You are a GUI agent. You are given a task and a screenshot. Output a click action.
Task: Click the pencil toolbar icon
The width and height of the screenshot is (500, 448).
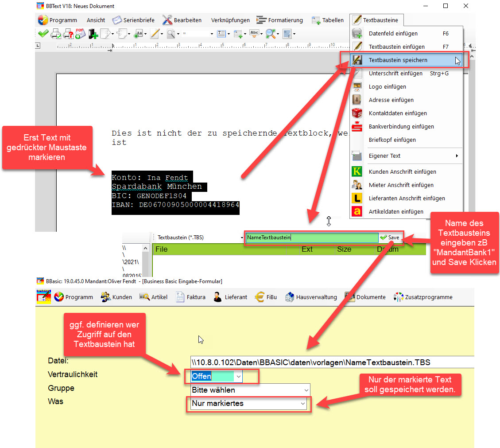(155, 34)
